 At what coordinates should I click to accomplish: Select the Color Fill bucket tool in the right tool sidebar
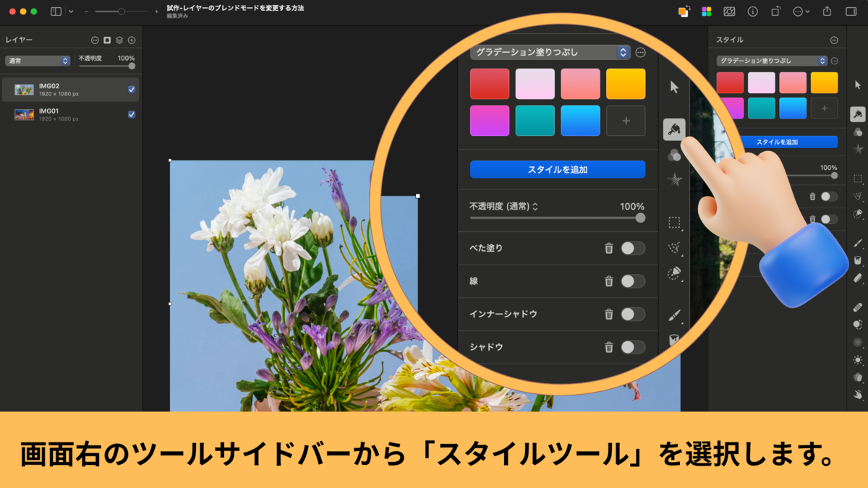(x=858, y=260)
